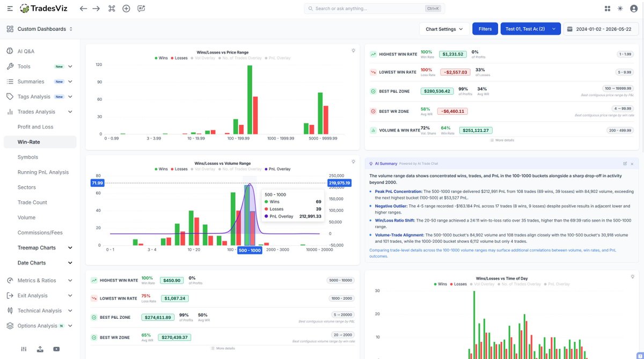Open the AI chat sparkle icon

[x=141, y=9]
